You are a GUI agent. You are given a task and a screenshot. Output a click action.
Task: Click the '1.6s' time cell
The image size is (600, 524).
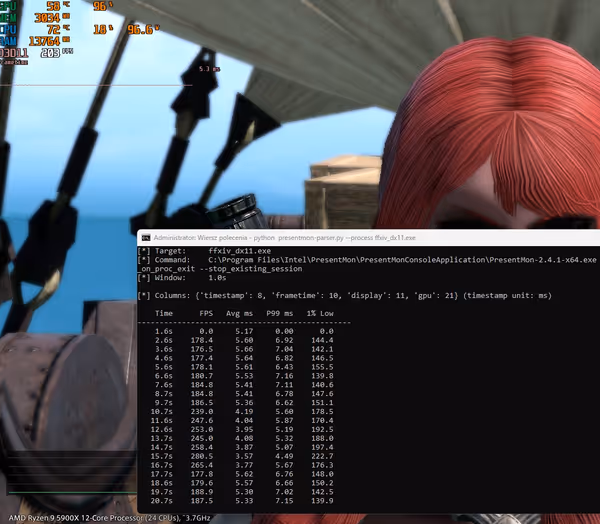[164, 331]
